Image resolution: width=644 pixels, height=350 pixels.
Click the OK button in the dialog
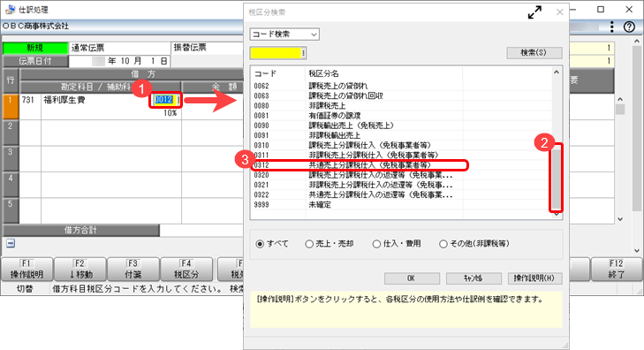[412, 278]
